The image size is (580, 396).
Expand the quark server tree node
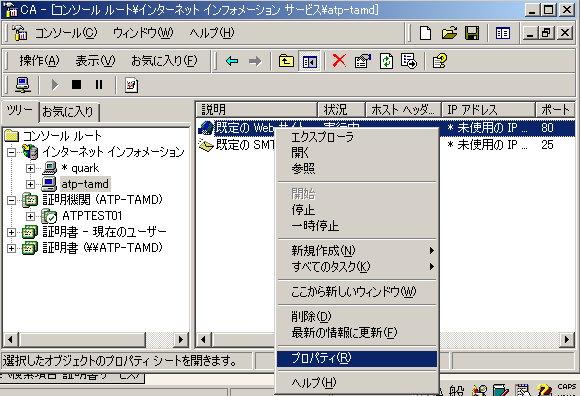click(x=30, y=168)
